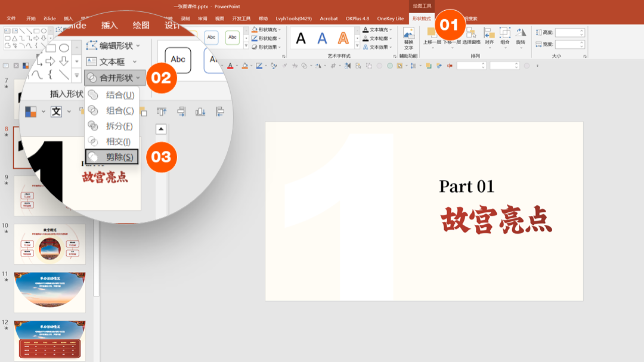The width and height of the screenshot is (644, 362).
Task: Switch to the OneKey Lite tab
Action: [390, 18]
